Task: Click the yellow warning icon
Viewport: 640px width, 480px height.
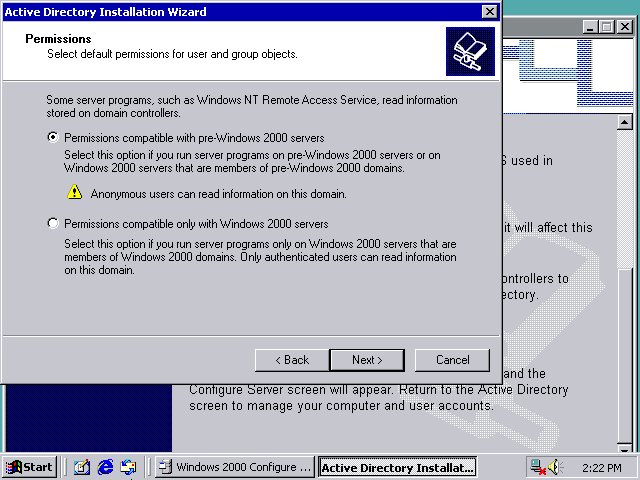Action: pos(75,192)
